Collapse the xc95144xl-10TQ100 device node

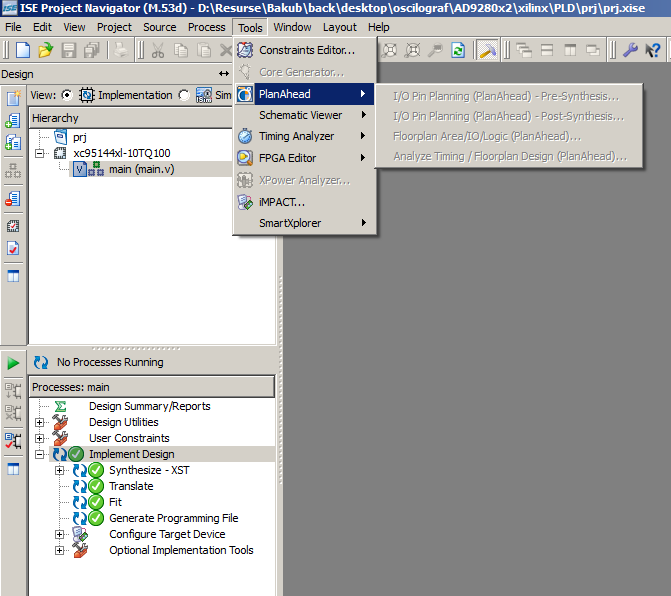[x=40, y=153]
